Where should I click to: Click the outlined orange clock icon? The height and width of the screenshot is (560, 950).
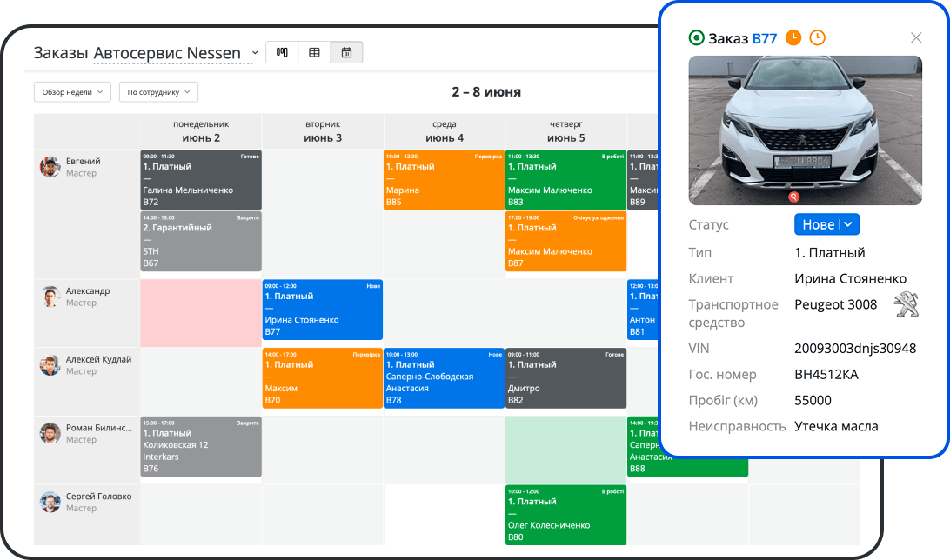click(x=817, y=37)
